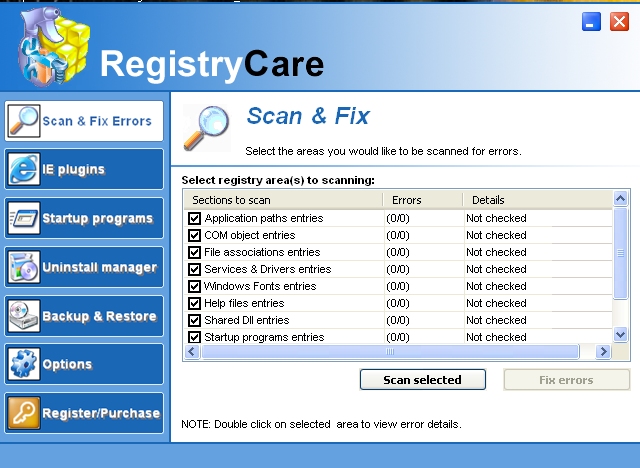Minimize the RegistryCare window
640x468 pixels.
[x=591, y=22]
